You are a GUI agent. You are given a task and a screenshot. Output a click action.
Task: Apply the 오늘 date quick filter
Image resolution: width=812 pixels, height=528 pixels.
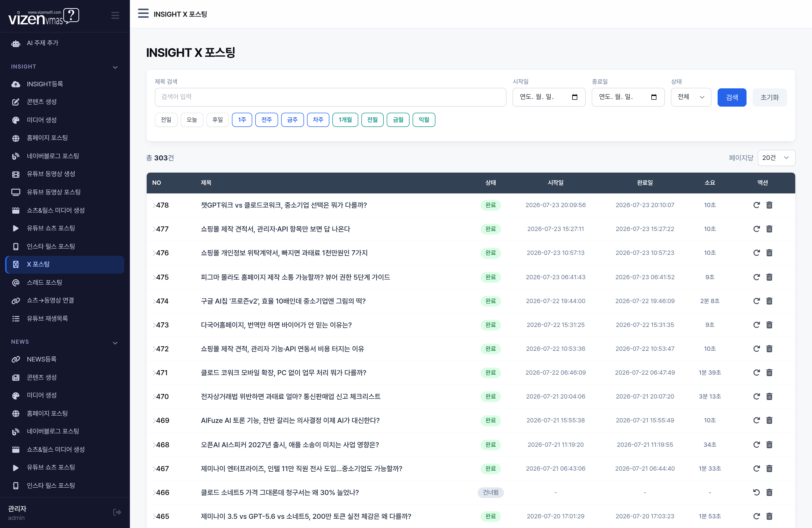coord(192,120)
